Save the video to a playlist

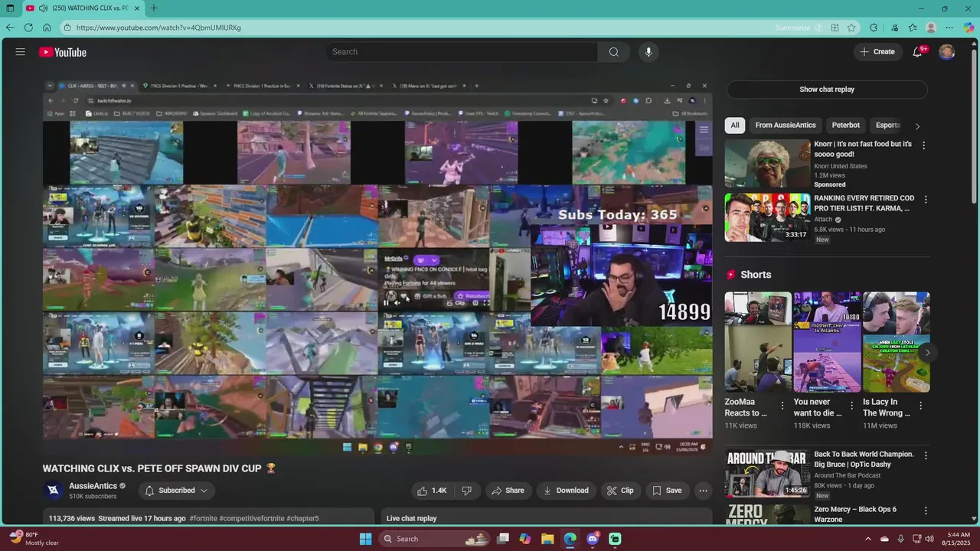[x=665, y=491]
